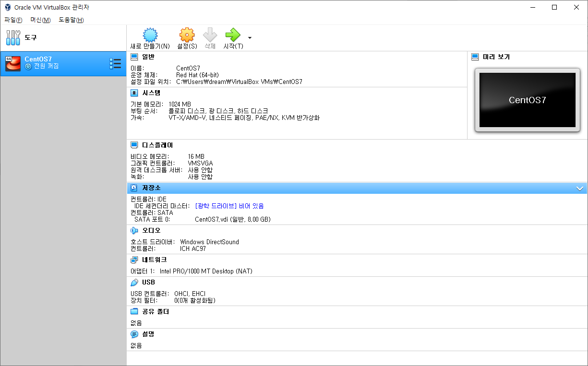Click the ICH AC97 audio controller value
Screen dimensions: 588x366
(193, 248)
